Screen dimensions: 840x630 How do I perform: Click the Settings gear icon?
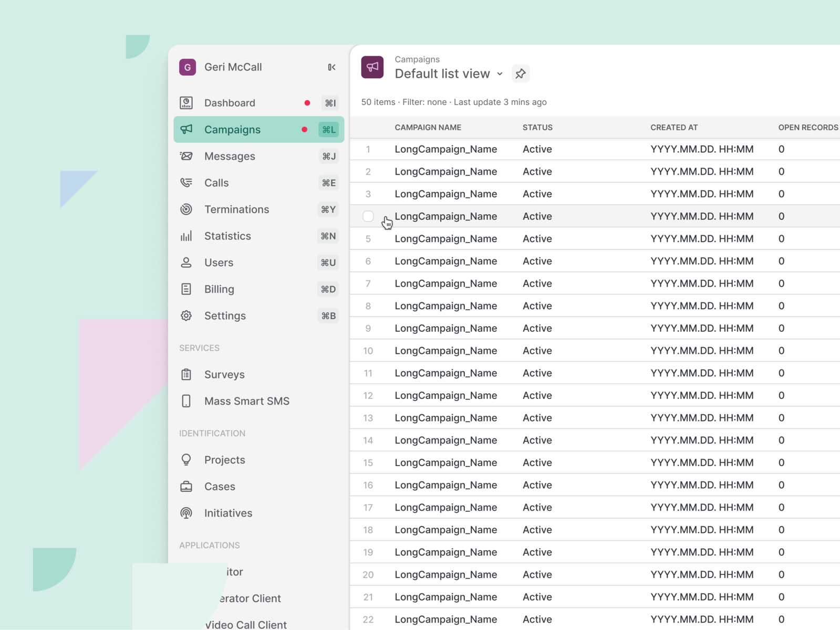click(186, 316)
